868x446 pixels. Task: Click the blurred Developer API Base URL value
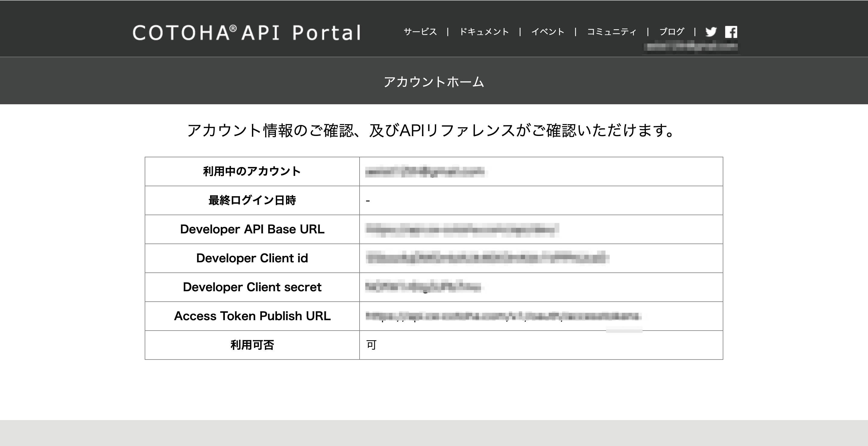click(462, 230)
